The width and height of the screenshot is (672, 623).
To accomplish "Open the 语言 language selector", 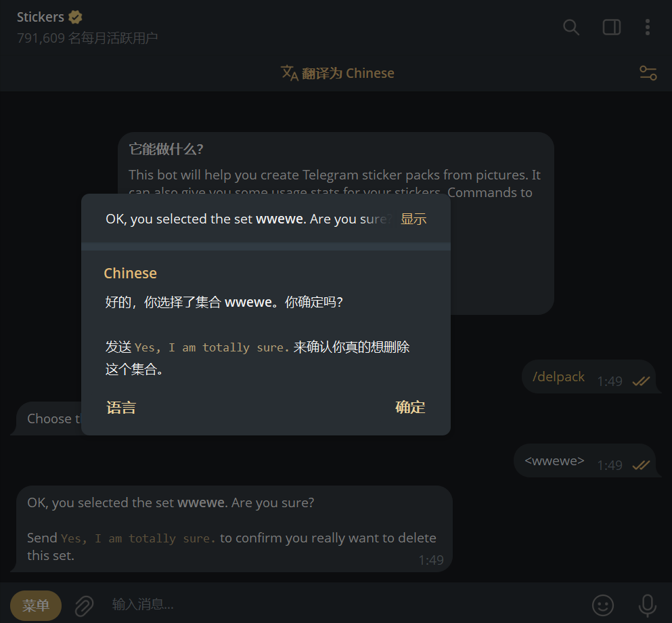I will point(121,408).
